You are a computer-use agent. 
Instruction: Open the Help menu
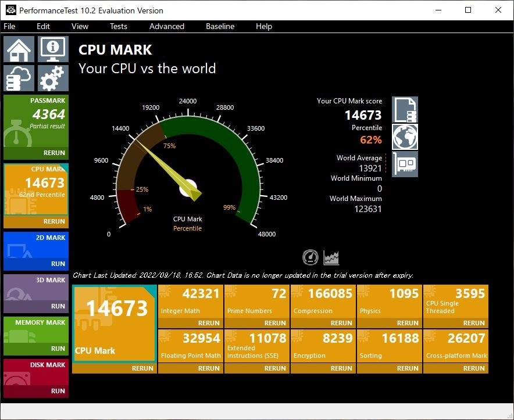pos(264,26)
